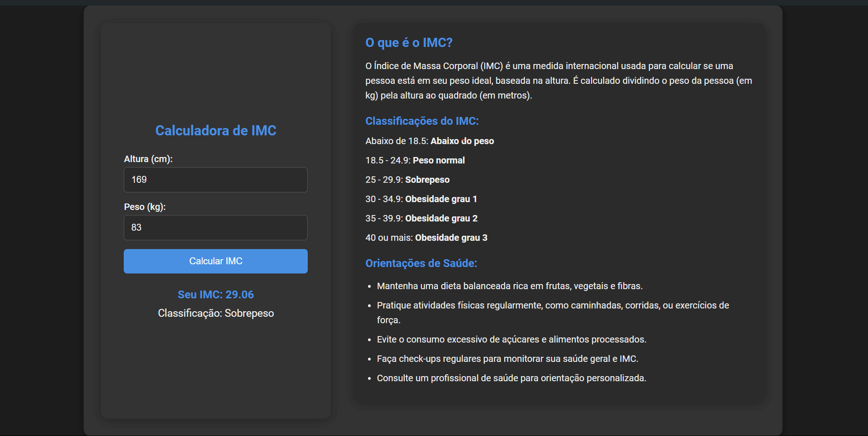Click the Calcular IMC button

click(x=215, y=261)
